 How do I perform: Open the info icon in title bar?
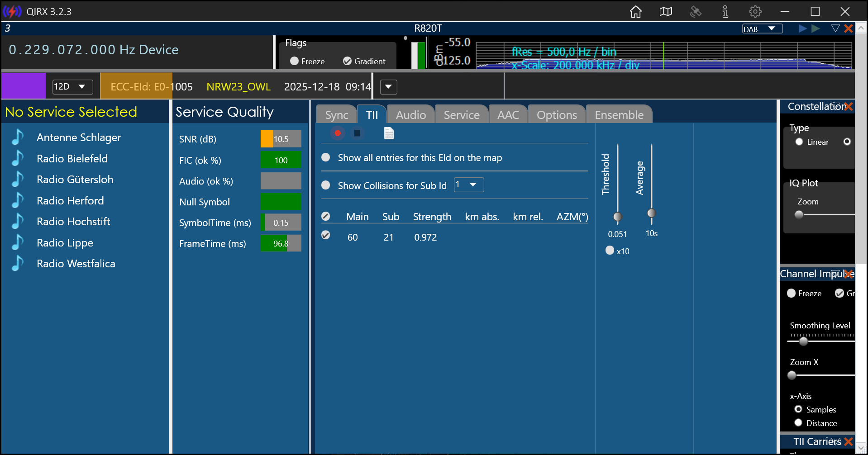coord(725,12)
